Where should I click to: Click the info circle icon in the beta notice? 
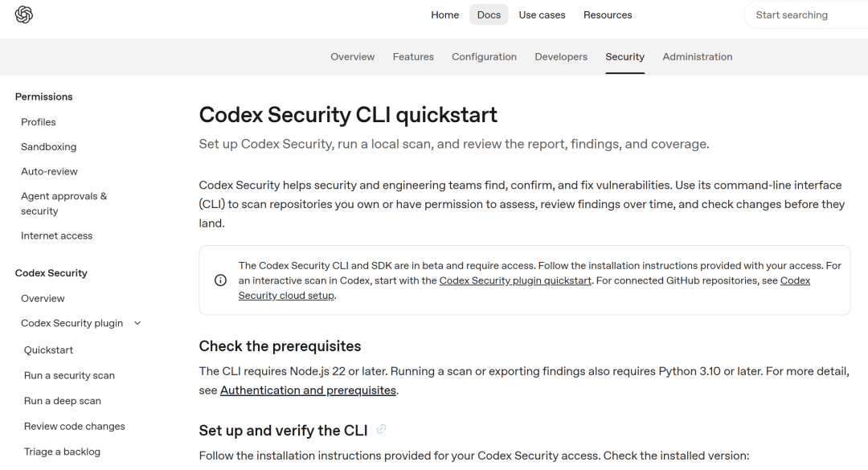[220, 280]
